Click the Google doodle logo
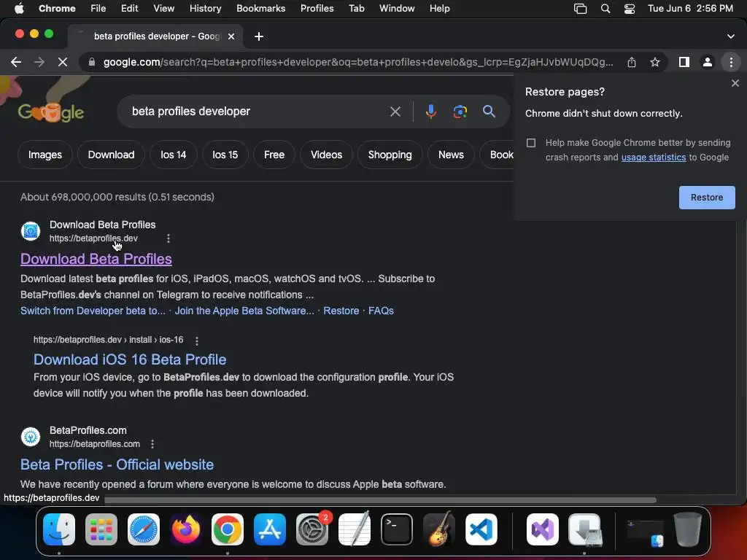 pyautogui.click(x=51, y=112)
